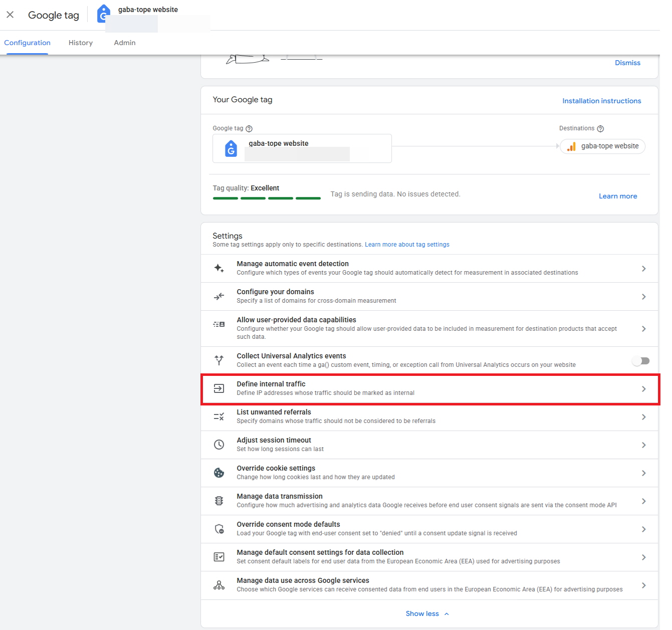Select gaba-tope website title in header

tap(148, 10)
